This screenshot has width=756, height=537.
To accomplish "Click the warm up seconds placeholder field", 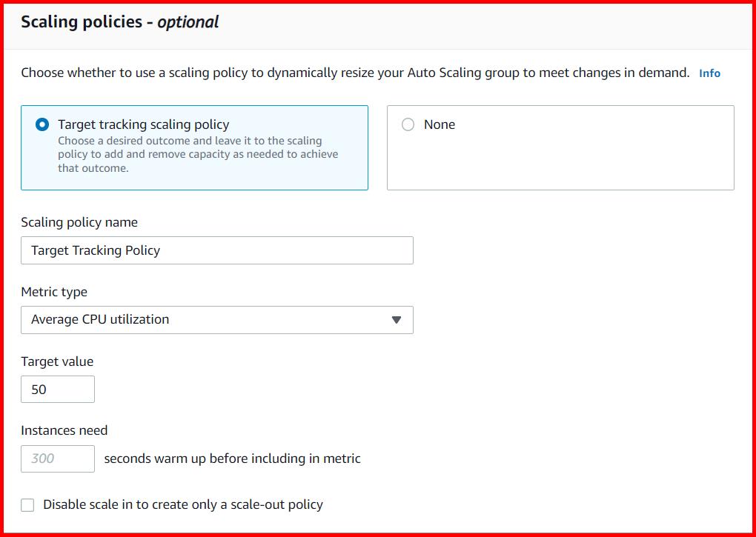I will 58,458.
